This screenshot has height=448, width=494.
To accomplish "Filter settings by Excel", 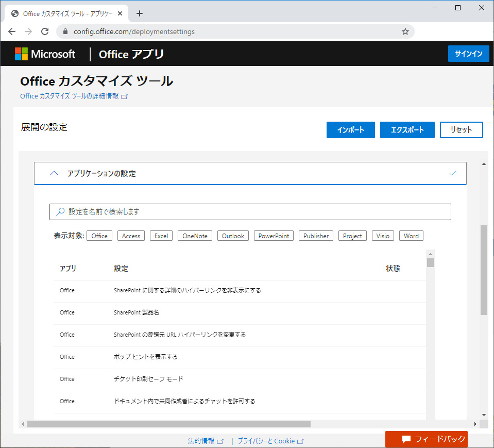I will click(x=161, y=236).
